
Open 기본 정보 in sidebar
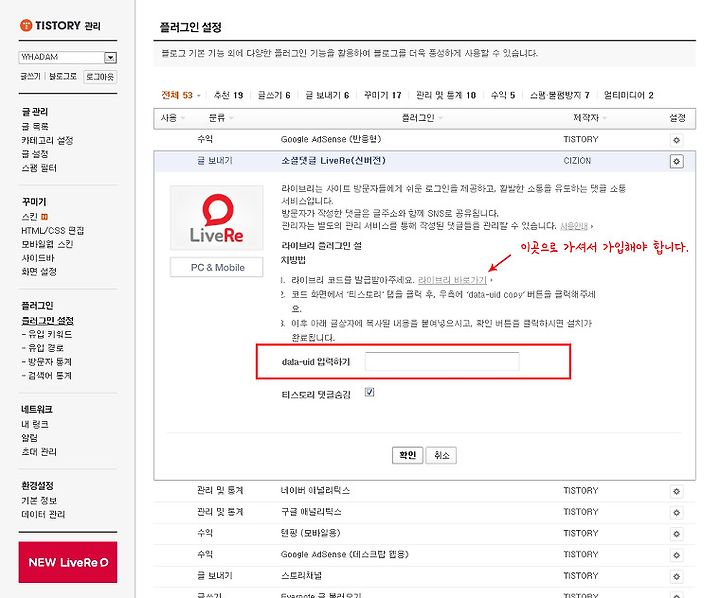39,500
